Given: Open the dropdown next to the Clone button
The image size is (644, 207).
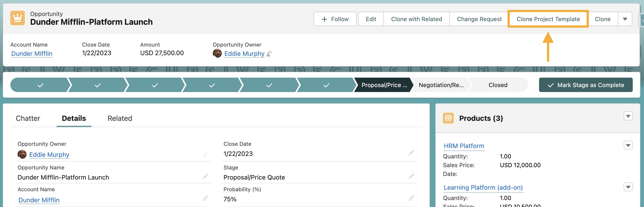Looking at the screenshot, I should [x=625, y=19].
